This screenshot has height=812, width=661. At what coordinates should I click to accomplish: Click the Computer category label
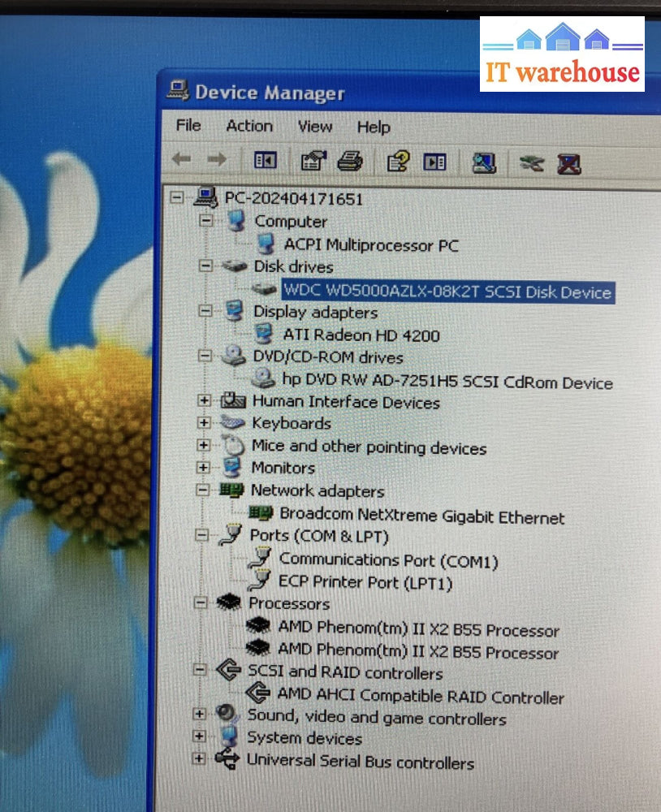coord(291,221)
